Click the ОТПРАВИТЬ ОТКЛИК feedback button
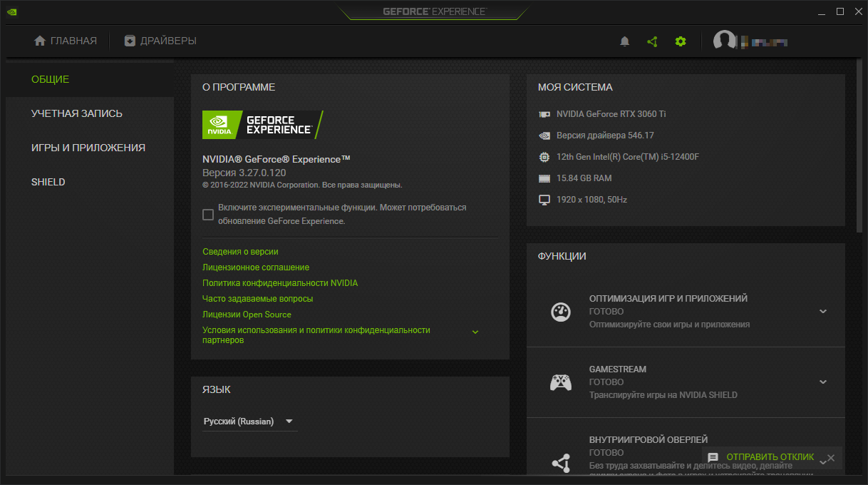This screenshot has width=868, height=485. pos(770,458)
